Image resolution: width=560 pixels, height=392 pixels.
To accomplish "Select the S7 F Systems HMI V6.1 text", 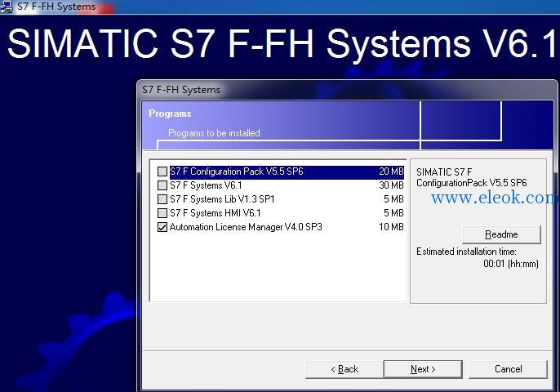I will 216,213.
